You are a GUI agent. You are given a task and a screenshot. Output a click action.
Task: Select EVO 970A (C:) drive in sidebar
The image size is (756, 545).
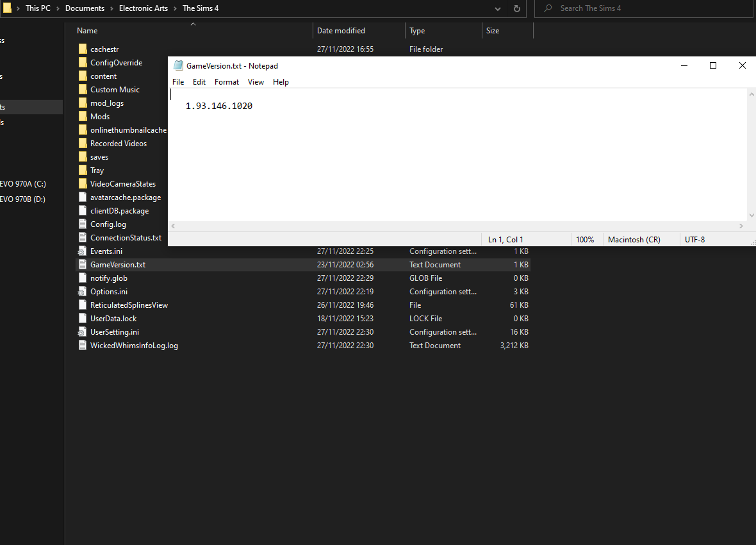pyautogui.click(x=22, y=184)
